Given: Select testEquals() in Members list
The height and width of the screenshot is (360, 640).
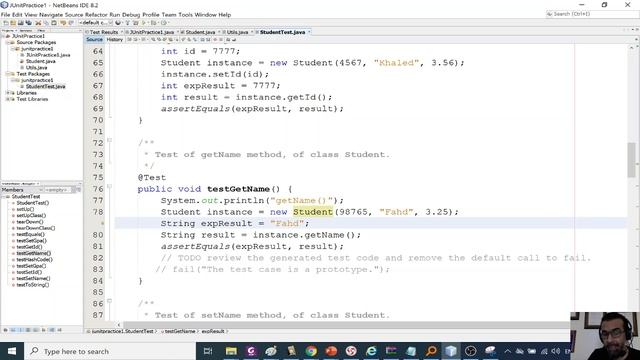Looking at the screenshot, I should pos(31,234).
